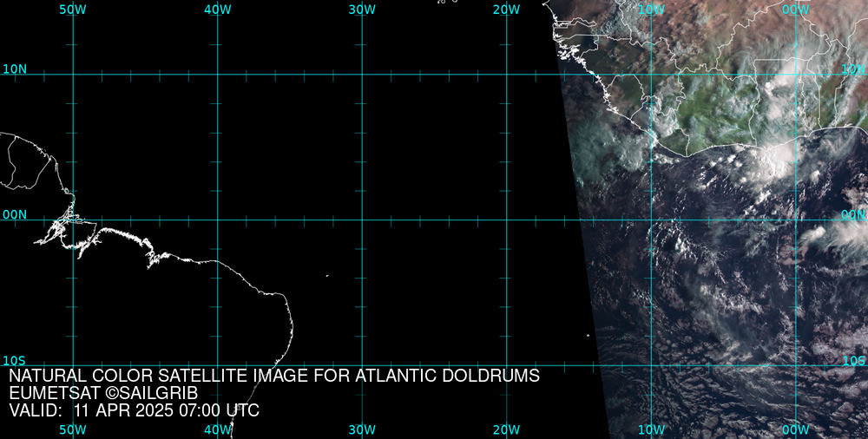This screenshot has width=868, height=439.
Task: Click the 40W longitude label along the bottom edge
Action: click(218, 429)
